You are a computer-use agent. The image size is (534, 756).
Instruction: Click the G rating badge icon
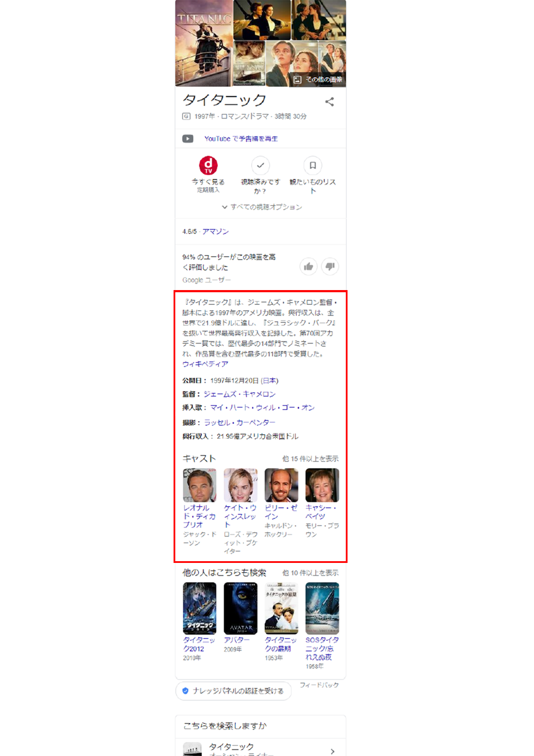point(186,116)
